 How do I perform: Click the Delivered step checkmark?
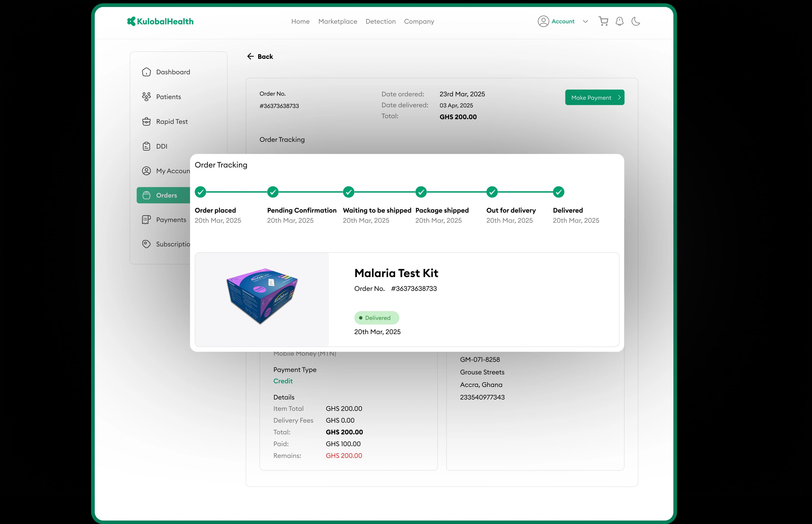pos(558,192)
